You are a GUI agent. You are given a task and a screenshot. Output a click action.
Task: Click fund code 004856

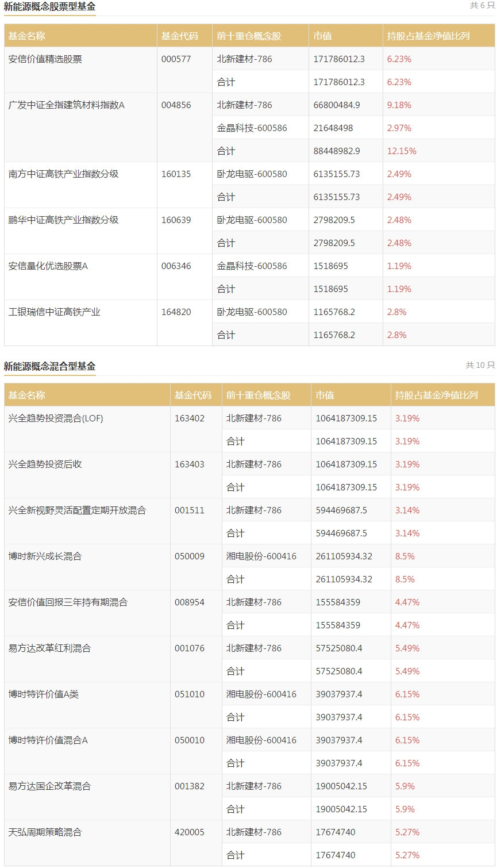coord(176,105)
